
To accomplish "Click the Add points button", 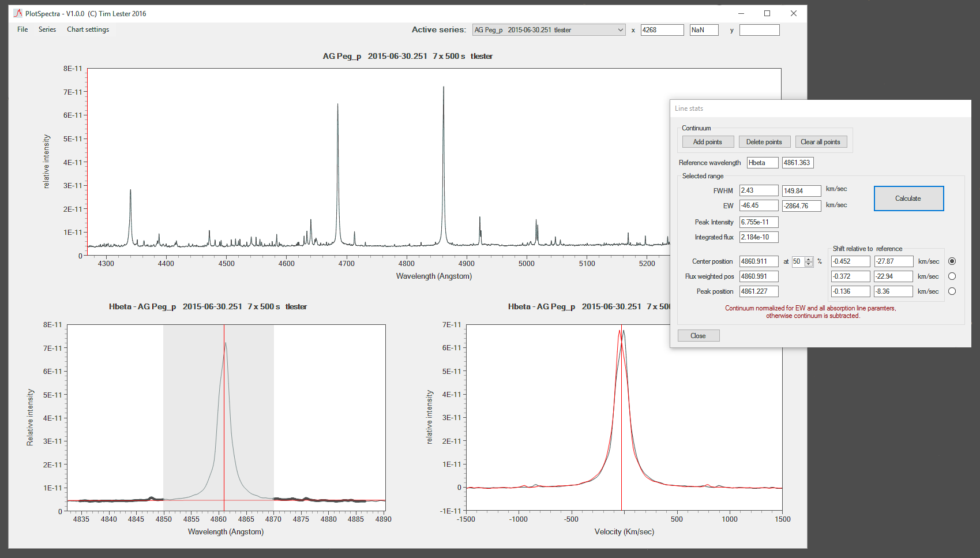I will click(x=708, y=142).
